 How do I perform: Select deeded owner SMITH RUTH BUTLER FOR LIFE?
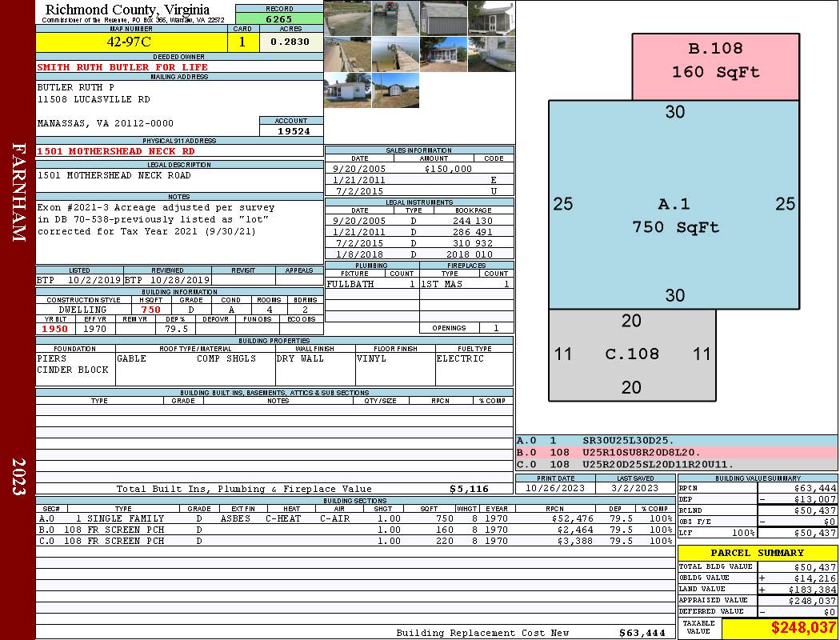click(x=122, y=67)
